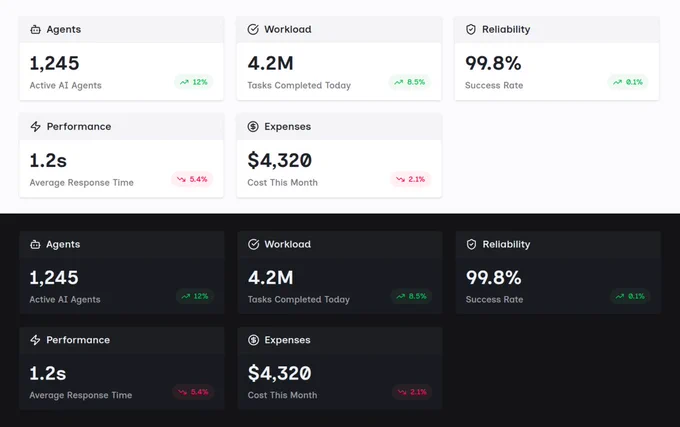Click the 1.2s value in light Performance card
680x427 pixels.
(48, 161)
